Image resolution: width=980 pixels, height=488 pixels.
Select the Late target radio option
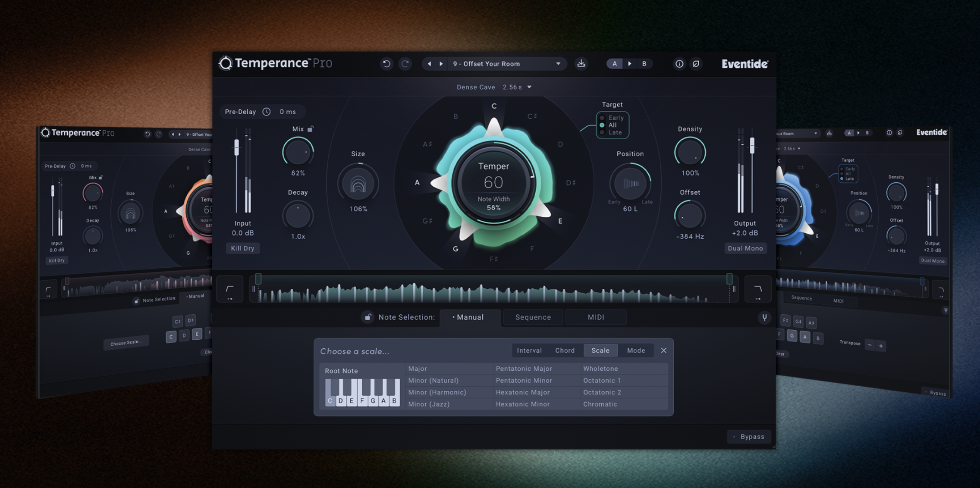coord(603,132)
